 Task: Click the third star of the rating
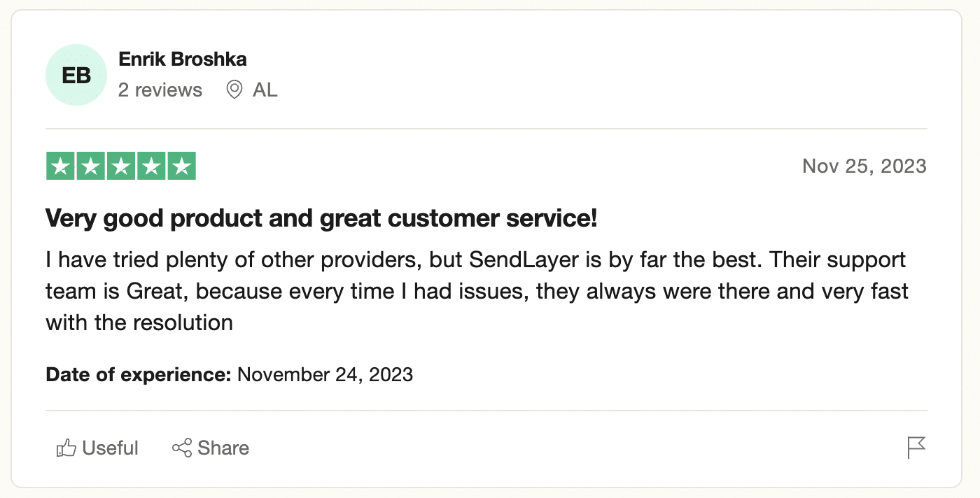pos(120,166)
